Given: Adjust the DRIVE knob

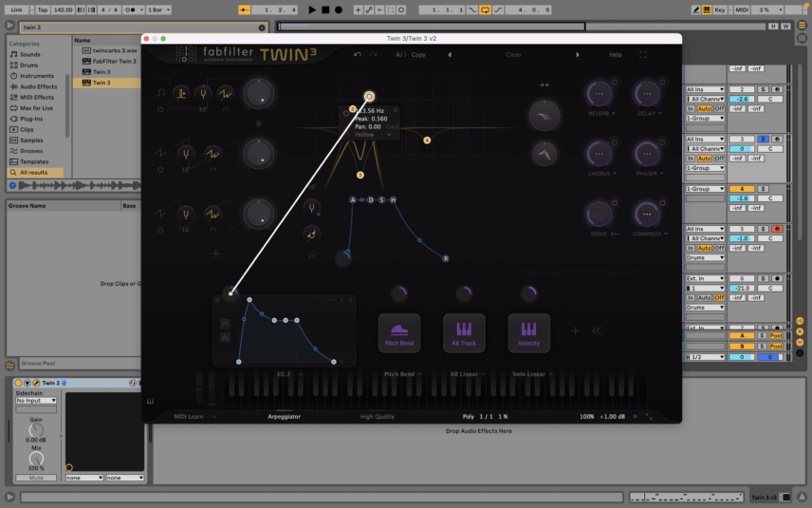Looking at the screenshot, I should point(599,214).
